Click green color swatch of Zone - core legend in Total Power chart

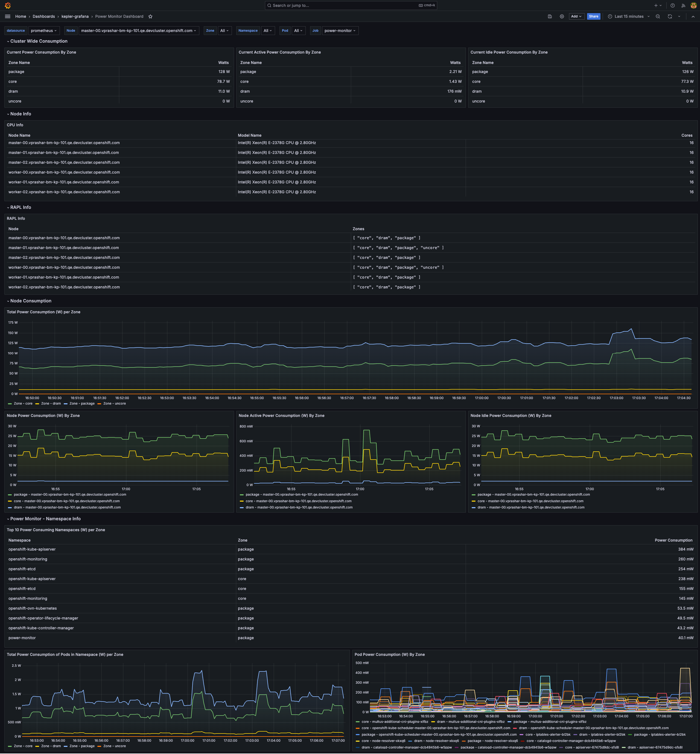coord(10,404)
